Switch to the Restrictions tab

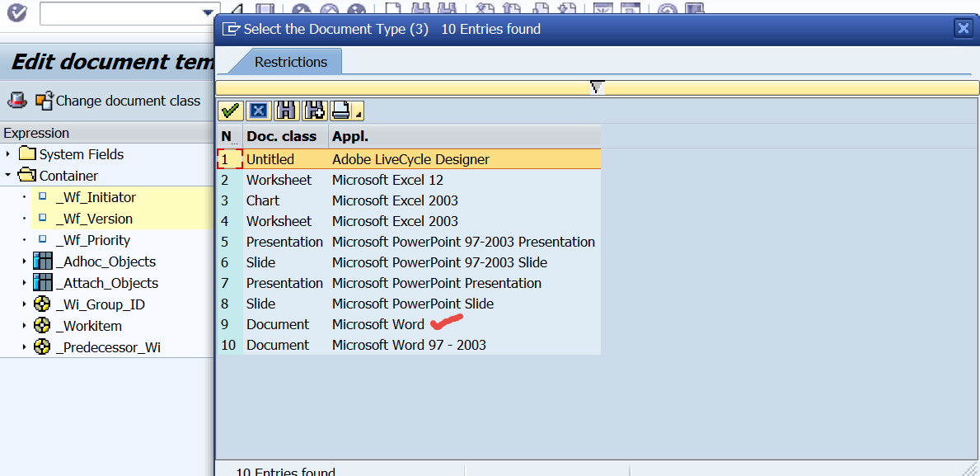tap(290, 62)
